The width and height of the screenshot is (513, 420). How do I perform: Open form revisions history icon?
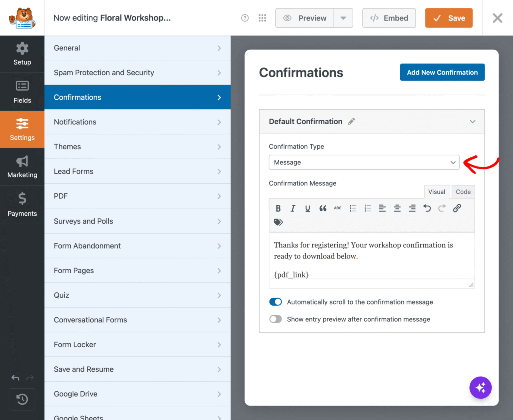click(22, 399)
